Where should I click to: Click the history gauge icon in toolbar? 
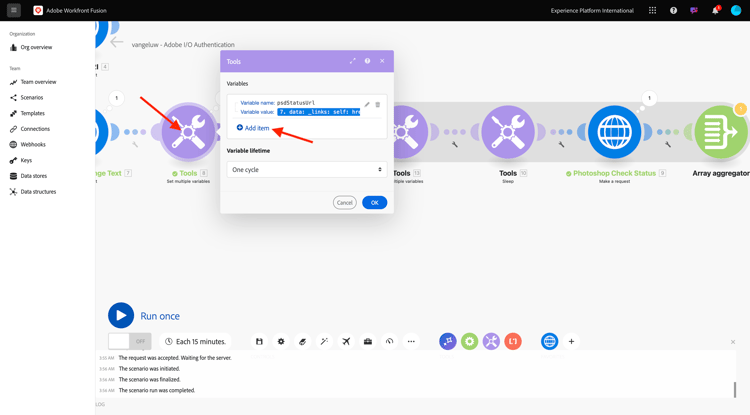click(389, 341)
